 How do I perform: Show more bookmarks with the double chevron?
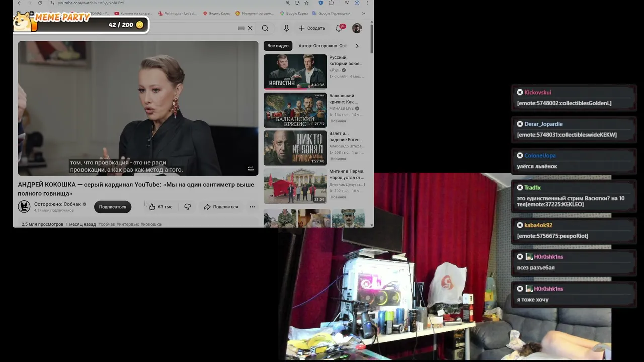(x=363, y=13)
